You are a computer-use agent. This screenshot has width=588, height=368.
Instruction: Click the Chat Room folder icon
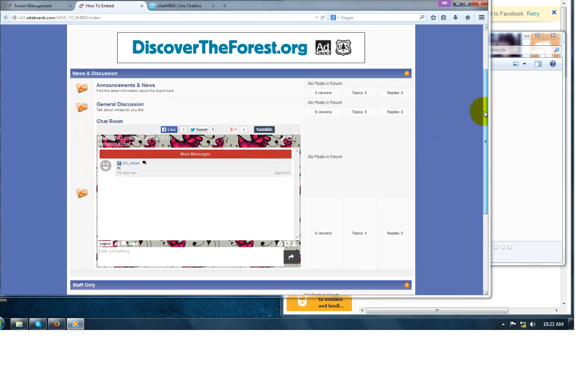click(82, 193)
